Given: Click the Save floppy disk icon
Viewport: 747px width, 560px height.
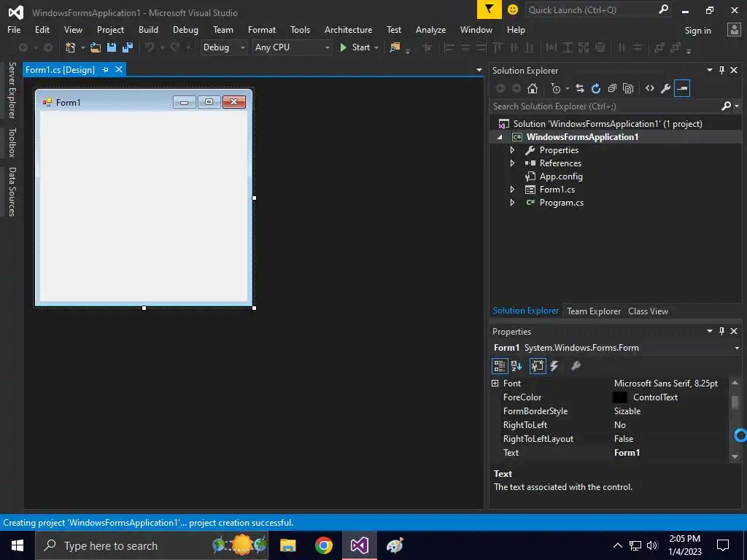Looking at the screenshot, I should [112, 47].
